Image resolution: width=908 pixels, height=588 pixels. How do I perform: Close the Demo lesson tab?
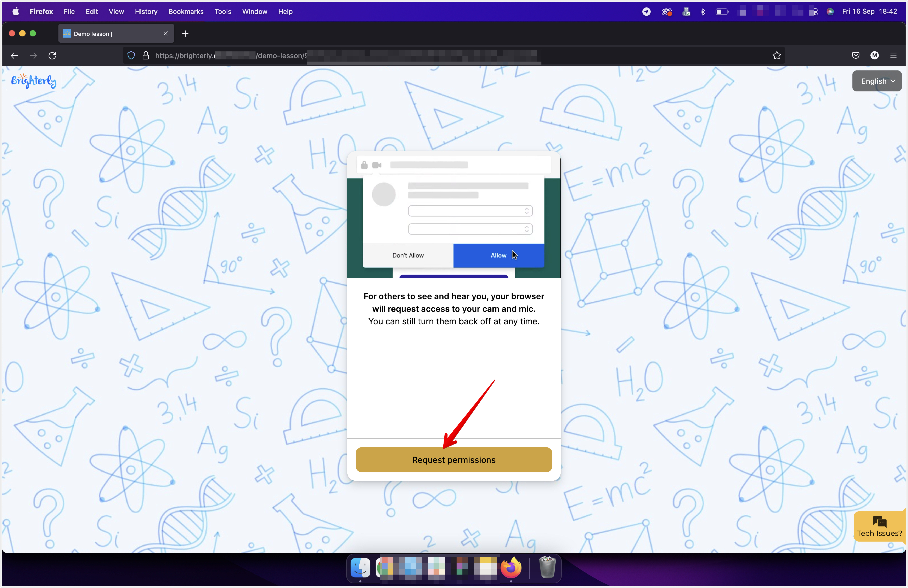(166, 34)
